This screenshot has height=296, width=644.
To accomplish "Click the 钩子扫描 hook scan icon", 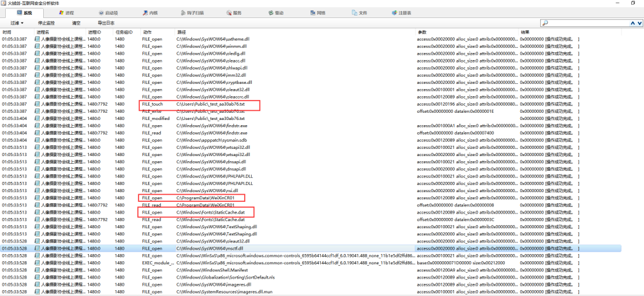I will click(x=184, y=13).
